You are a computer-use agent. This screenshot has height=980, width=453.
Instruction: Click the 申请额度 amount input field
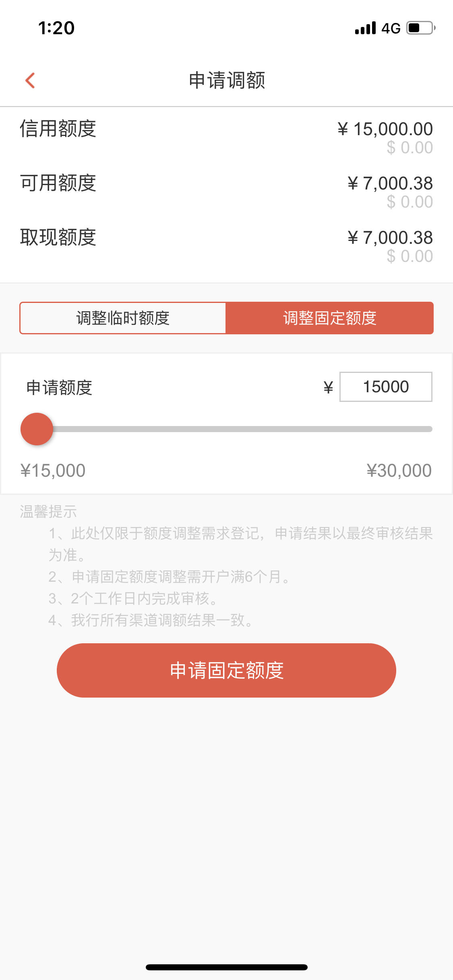(386, 387)
